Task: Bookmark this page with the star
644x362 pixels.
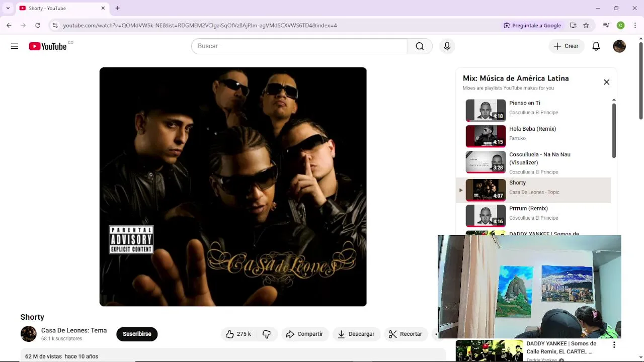Action: coord(586,25)
